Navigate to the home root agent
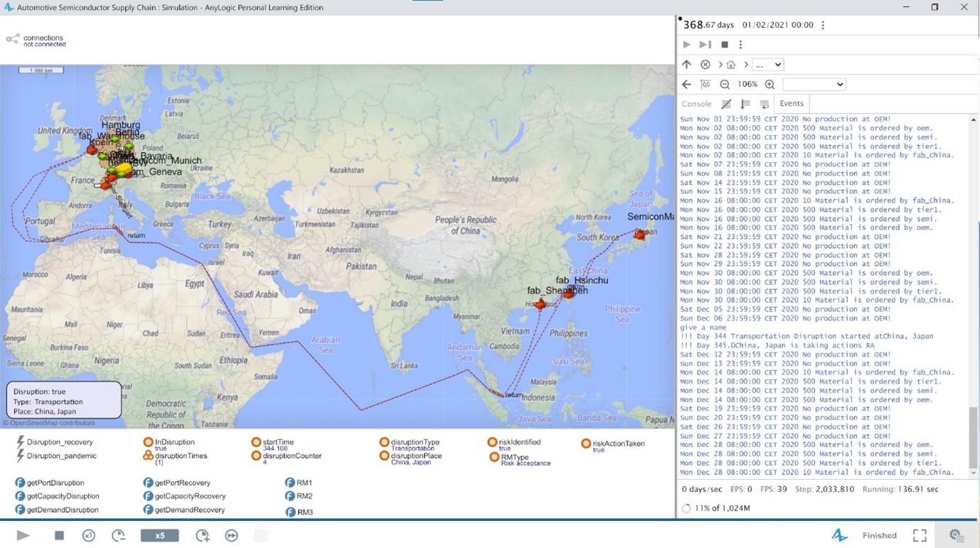980x548 pixels. click(x=731, y=65)
